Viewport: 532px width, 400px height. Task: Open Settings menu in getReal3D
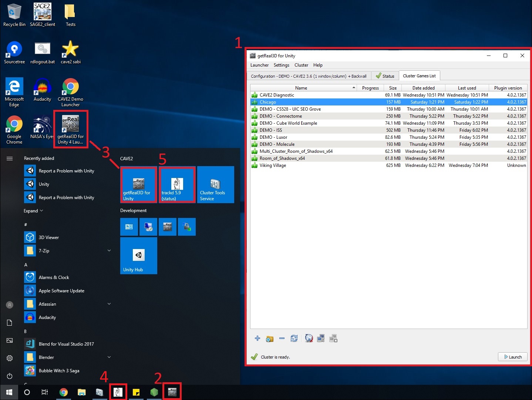282,65
